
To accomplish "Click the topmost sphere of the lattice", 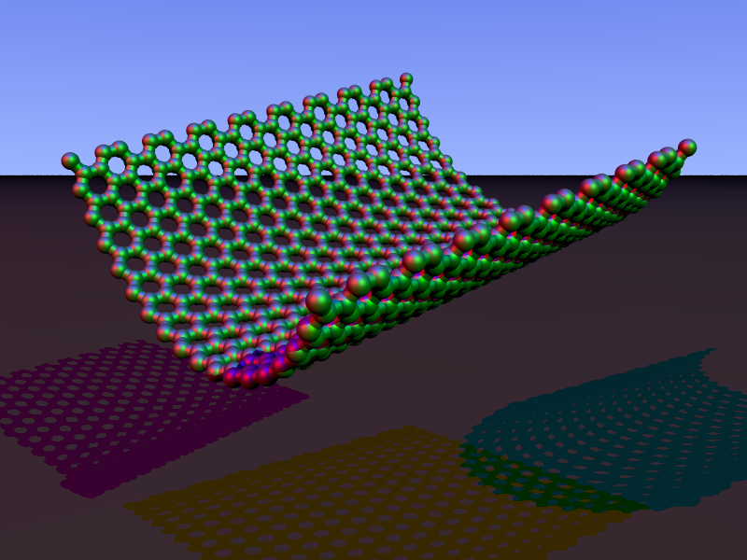I will tap(406, 79).
